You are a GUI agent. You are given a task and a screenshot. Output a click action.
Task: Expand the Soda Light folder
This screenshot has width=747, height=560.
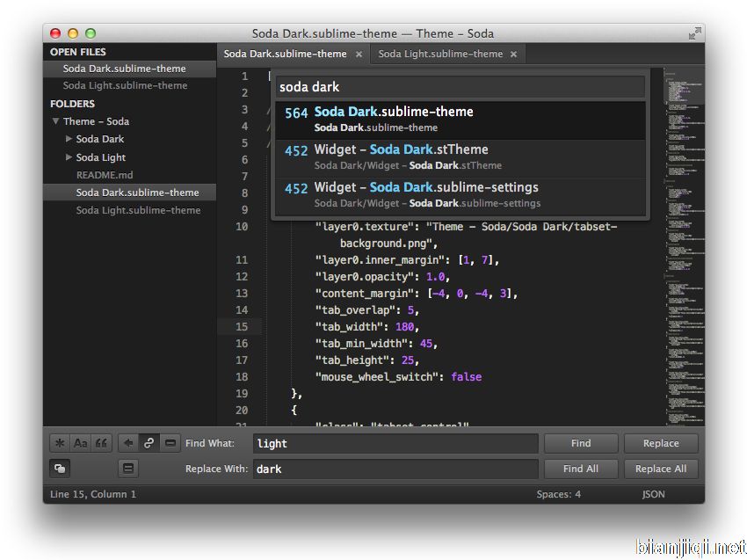[69, 157]
